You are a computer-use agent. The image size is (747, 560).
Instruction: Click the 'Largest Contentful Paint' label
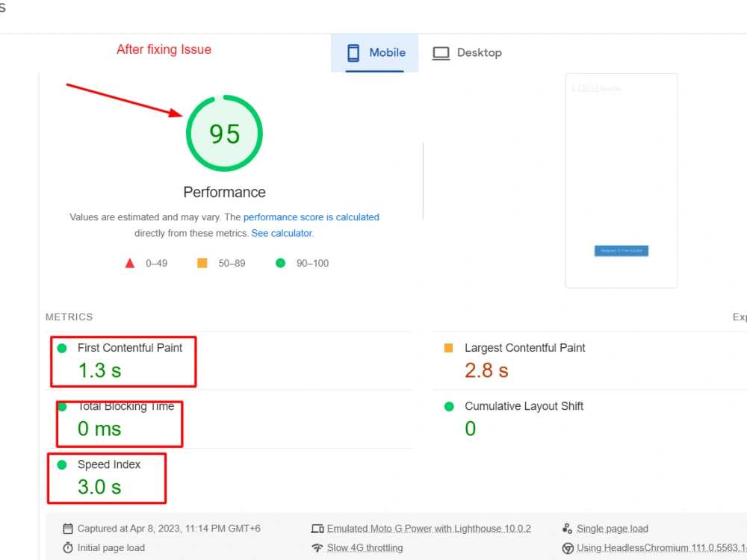pyautogui.click(x=524, y=348)
